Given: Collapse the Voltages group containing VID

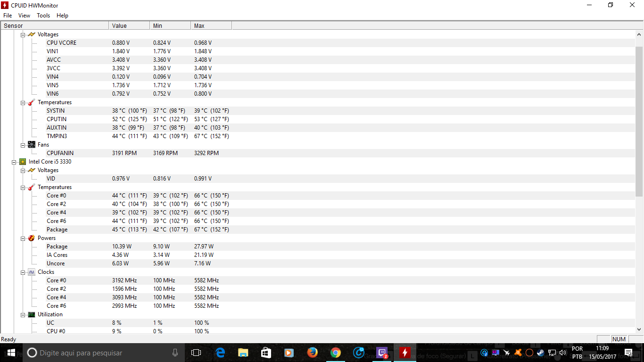Looking at the screenshot, I should 23,170.
